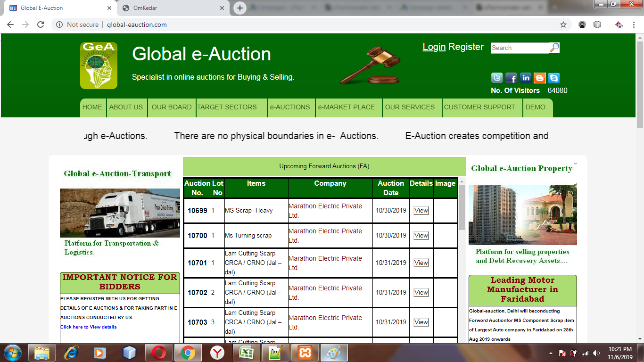Viewport: 644px width, 362px height.
Task: Click taskbar clock 10:21 PM
Action: tap(620, 349)
